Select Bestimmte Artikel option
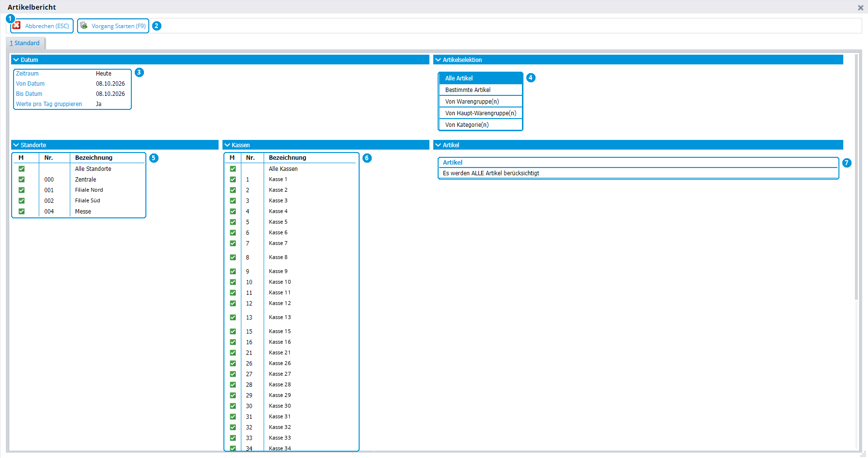868x458 pixels. pyautogui.click(x=480, y=90)
